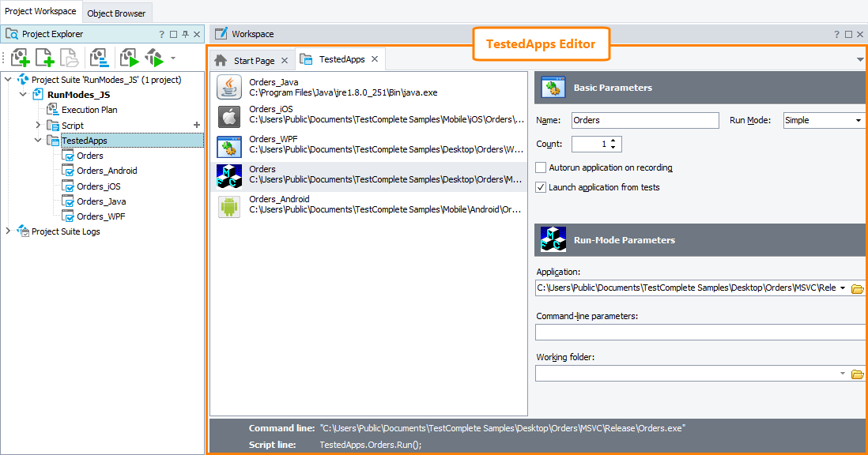Click the Run Project Suite icon
Image resolution: width=868 pixels, height=455 pixels.
(x=153, y=58)
